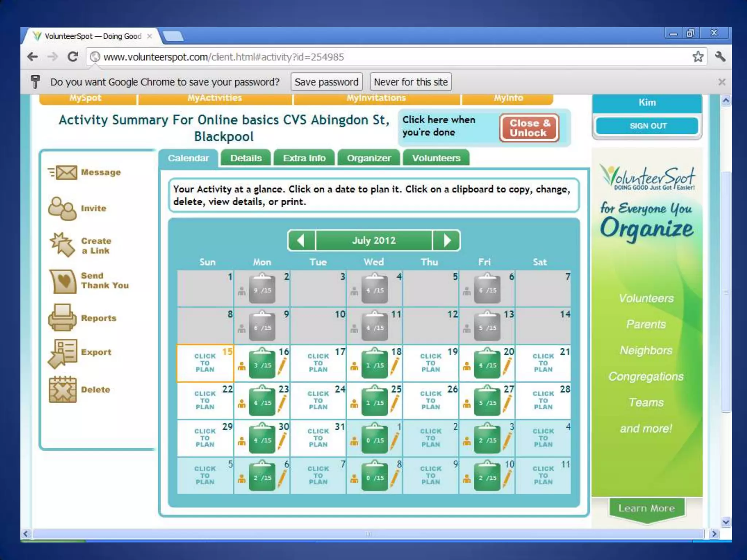Image resolution: width=747 pixels, height=560 pixels.
Task: Open the Send Thank You card icon
Action: point(63,281)
